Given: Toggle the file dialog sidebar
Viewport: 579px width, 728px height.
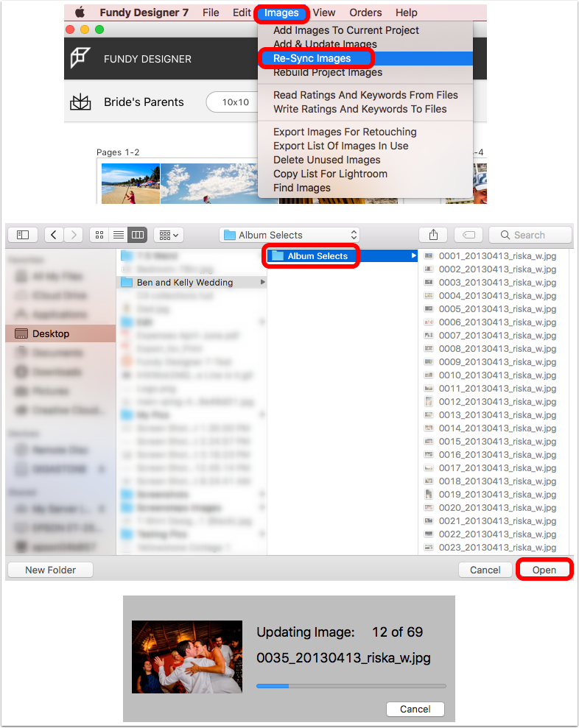Looking at the screenshot, I should [x=23, y=235].
